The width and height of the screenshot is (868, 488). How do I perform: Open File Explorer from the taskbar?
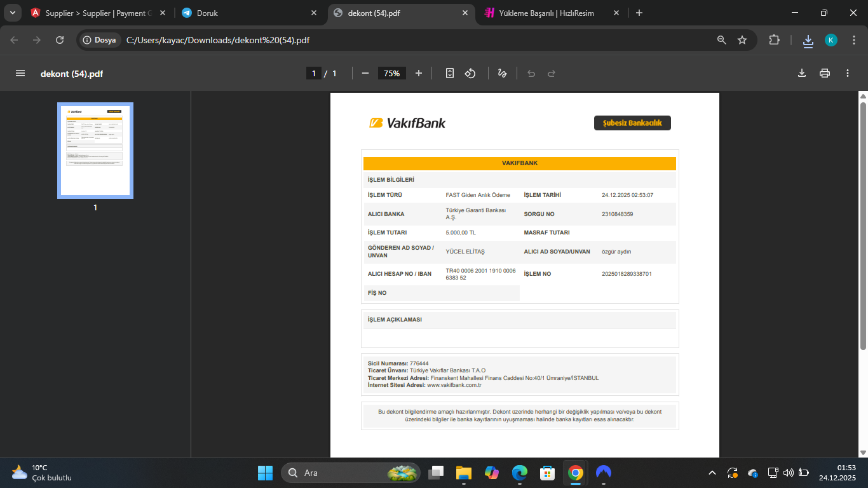(x=464, y=473)
